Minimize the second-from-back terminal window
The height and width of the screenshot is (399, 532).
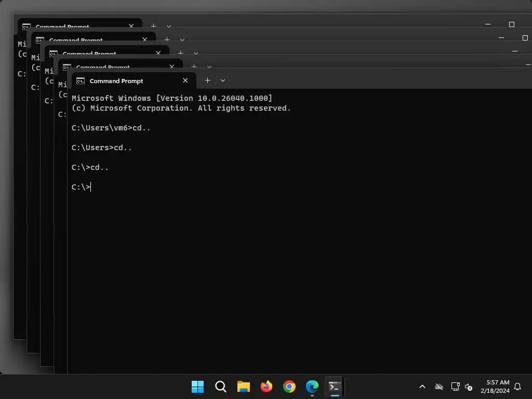click(501, 37)
